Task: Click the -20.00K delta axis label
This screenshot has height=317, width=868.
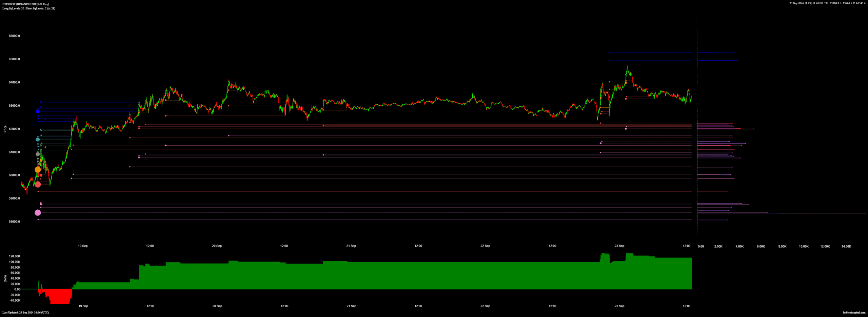Action: pos(15,295)
